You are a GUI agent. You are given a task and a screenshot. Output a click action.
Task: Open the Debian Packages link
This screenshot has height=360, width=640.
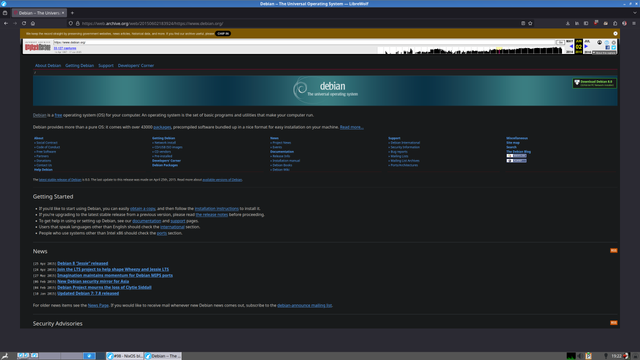(165, 165)
